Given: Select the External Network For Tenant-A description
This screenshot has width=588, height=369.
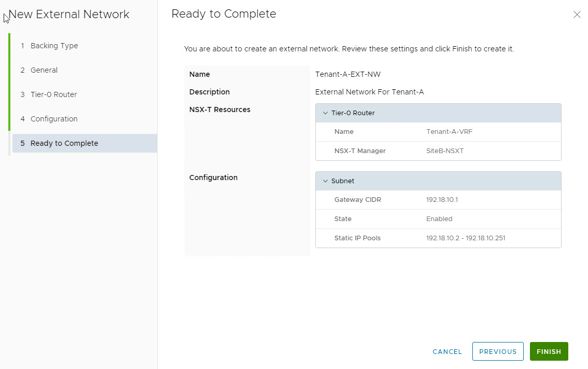Looking at the screenshot, I should pyautogui.click(x=369, y=92).
